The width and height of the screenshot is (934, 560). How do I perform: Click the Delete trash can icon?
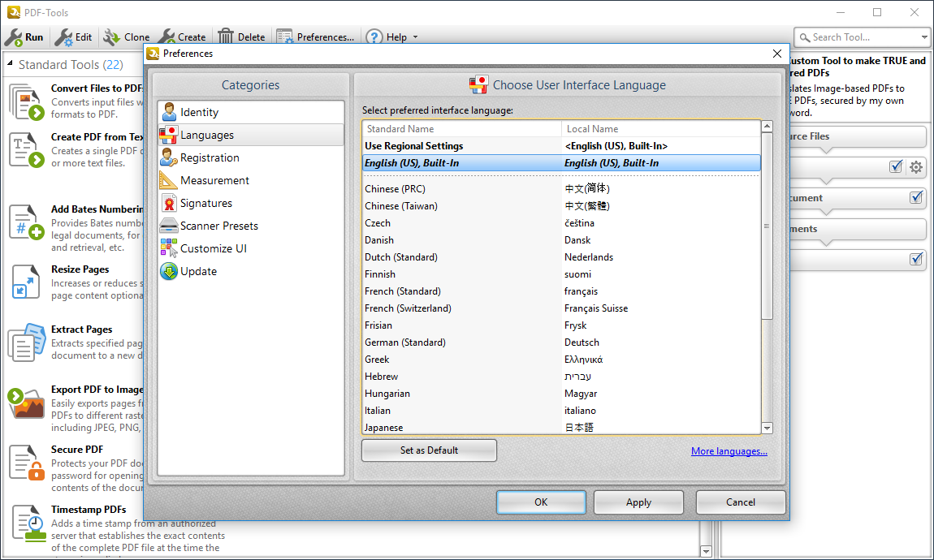click(x=226, y=37)
